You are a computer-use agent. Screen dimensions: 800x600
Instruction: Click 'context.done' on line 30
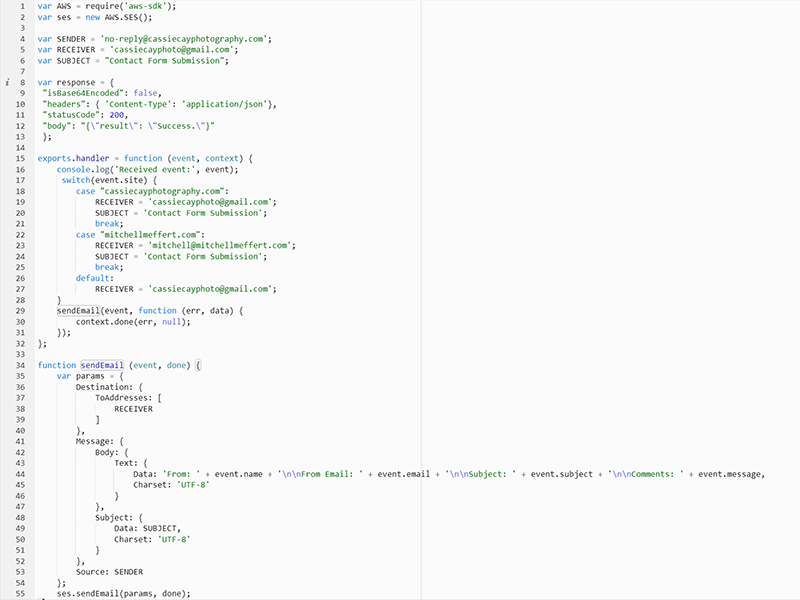pos(105,322)
